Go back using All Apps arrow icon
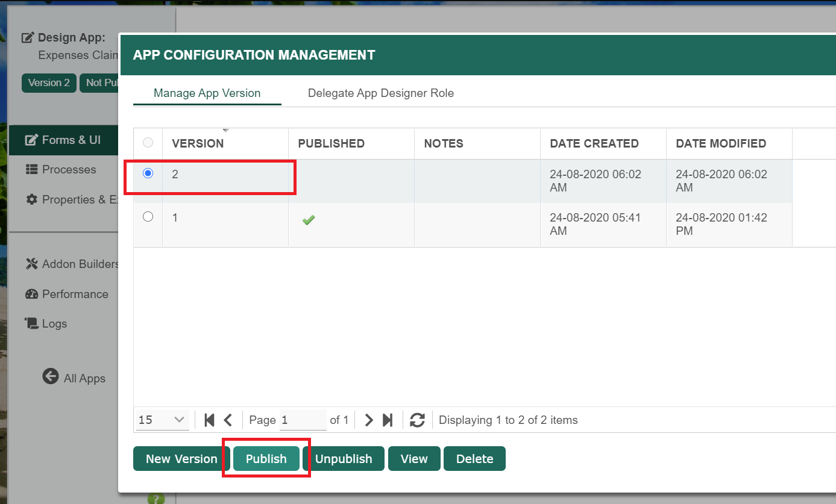 pyautogui.click(x=51, y=376)
